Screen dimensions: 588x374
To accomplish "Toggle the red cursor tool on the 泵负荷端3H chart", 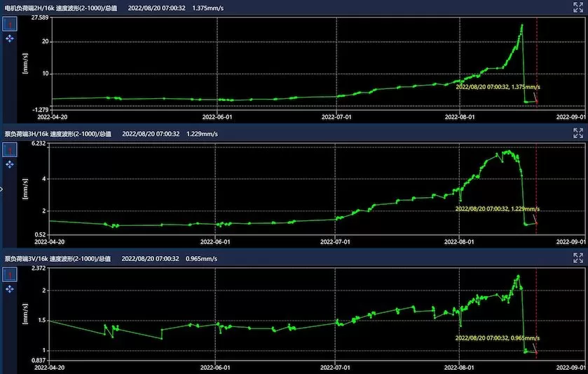I will (x=10, y=149).
